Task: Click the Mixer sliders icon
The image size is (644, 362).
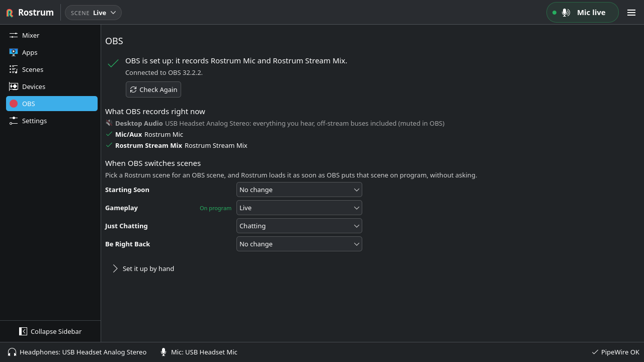Action: [x=14, y=35]
